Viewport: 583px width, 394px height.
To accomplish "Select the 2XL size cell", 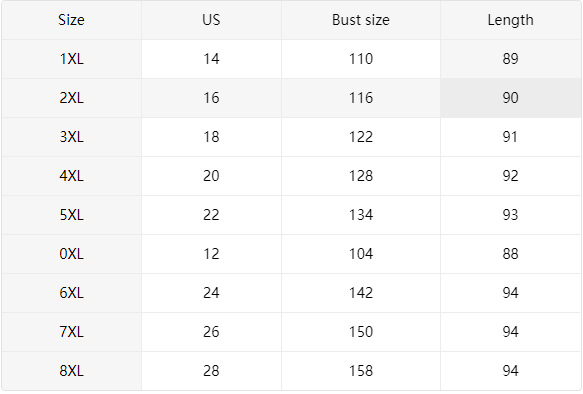I will click(71, 98).
